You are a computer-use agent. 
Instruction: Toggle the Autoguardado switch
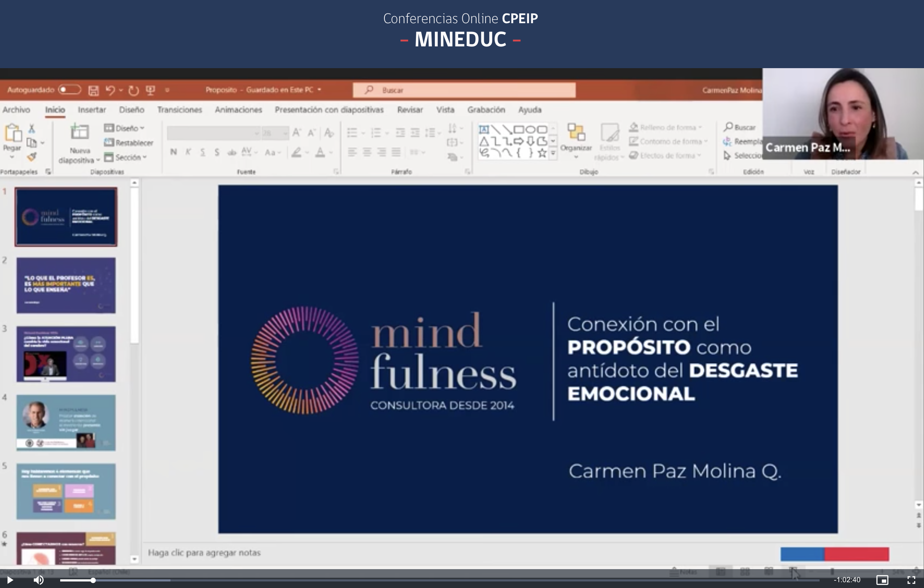click(70, 90)
